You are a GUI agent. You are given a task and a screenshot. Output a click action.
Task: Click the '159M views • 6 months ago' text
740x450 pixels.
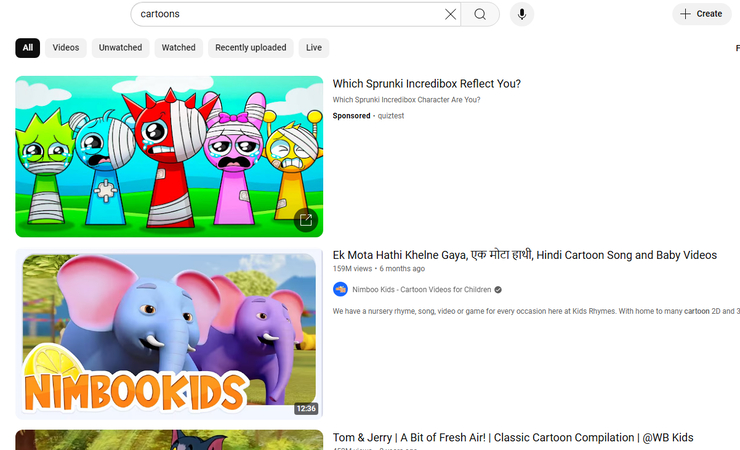[378, 268]
